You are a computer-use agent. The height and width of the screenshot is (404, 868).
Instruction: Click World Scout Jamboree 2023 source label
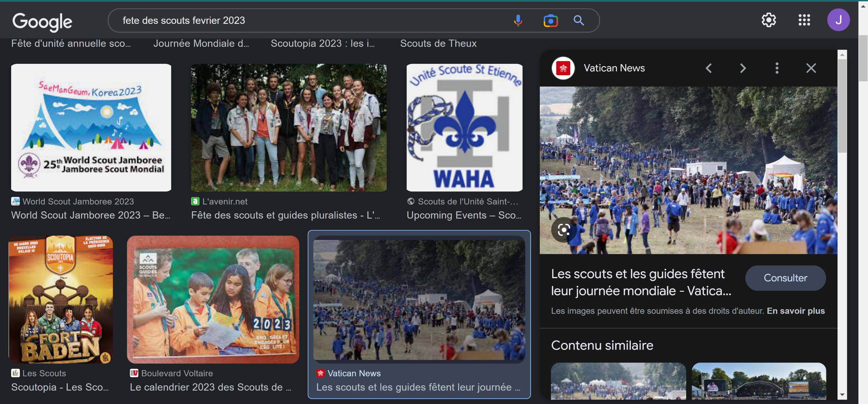click(78, 201)
